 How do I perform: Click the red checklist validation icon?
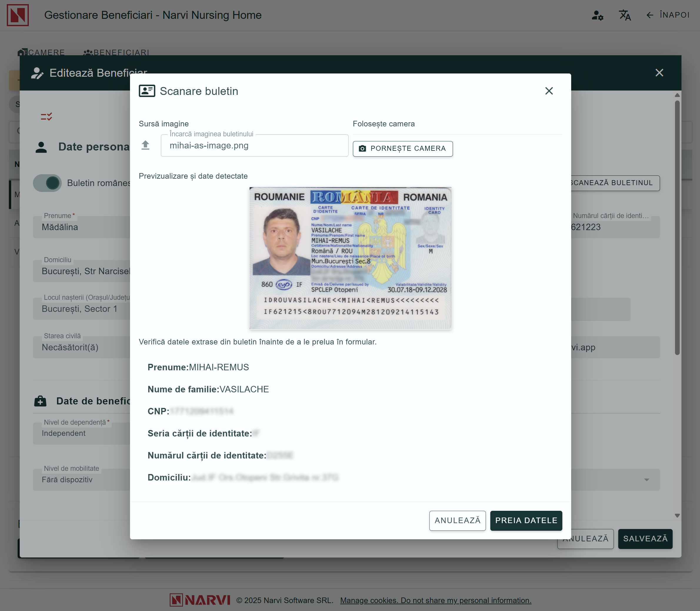[x=46, y=116]
